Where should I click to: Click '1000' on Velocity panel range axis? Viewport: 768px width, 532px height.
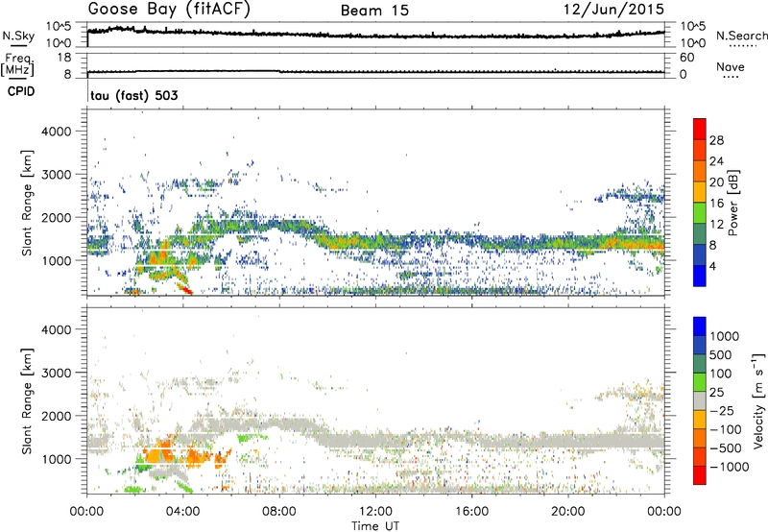coord(57,459)
